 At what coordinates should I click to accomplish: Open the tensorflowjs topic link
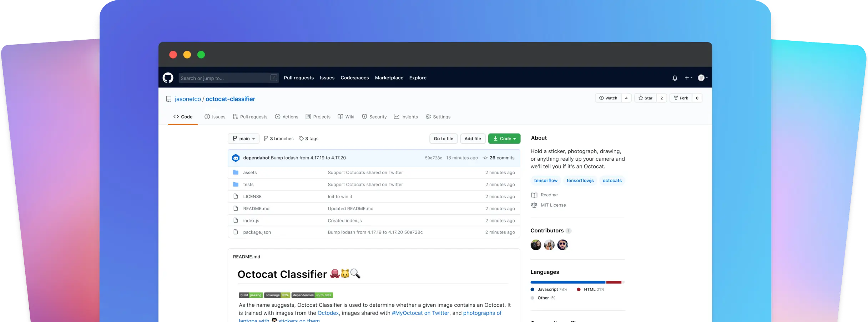coord(580,181)
